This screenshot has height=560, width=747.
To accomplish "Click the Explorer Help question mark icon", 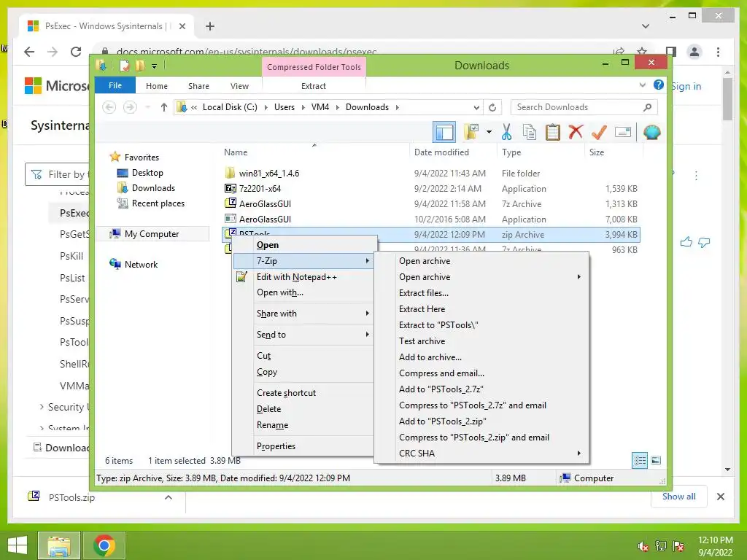I will click(659, 85).
